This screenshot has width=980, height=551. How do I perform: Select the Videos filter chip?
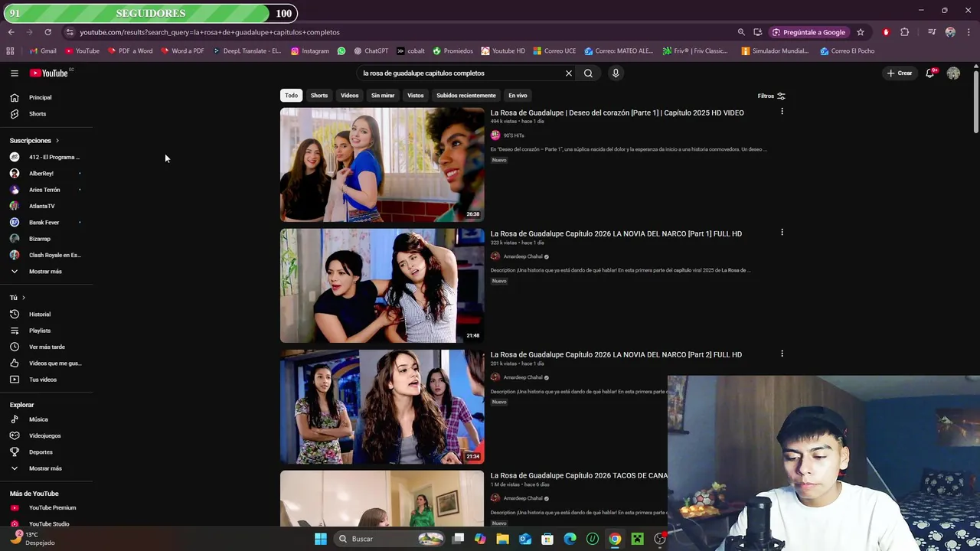(349, 96)
